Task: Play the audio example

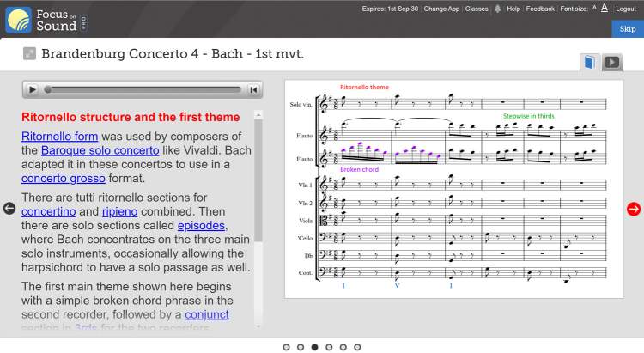Action: pos(32,89)
